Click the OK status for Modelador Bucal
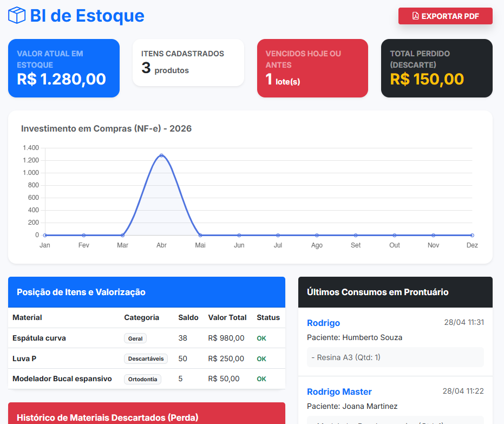The width and height of the screenshot is (504, 424). point(261,379)
